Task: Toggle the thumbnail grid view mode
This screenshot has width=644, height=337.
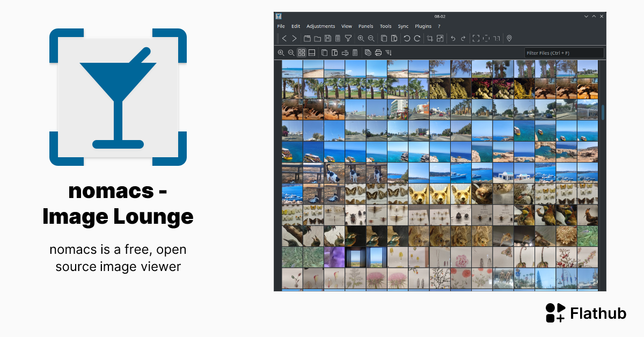Action: 302,53
